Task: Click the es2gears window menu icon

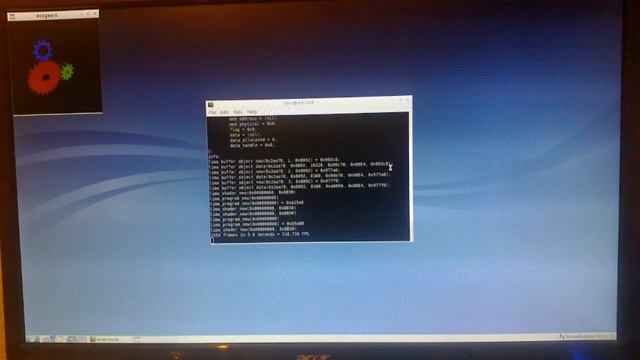Action: point(12,16)
